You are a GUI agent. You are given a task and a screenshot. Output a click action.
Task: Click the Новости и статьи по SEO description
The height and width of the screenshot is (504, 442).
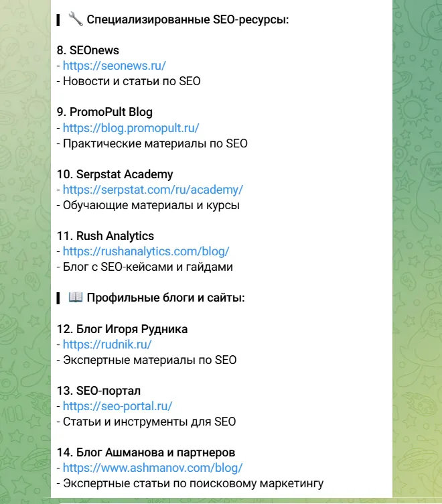click(132, 81)
